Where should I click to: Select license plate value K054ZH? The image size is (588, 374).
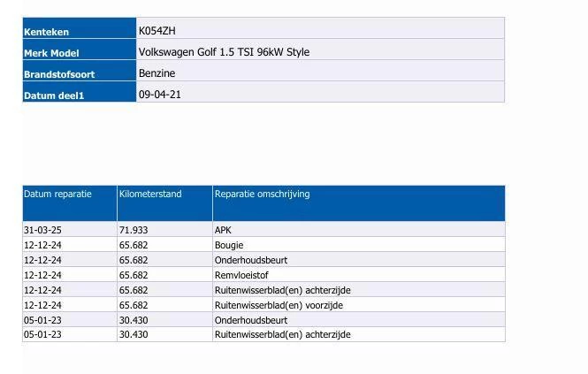click(x=157, y=31)
